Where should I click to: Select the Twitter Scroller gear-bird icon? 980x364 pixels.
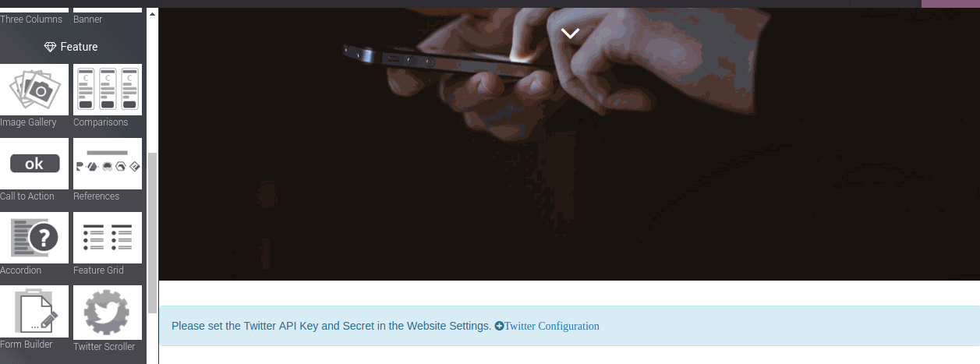coord(108,311)
